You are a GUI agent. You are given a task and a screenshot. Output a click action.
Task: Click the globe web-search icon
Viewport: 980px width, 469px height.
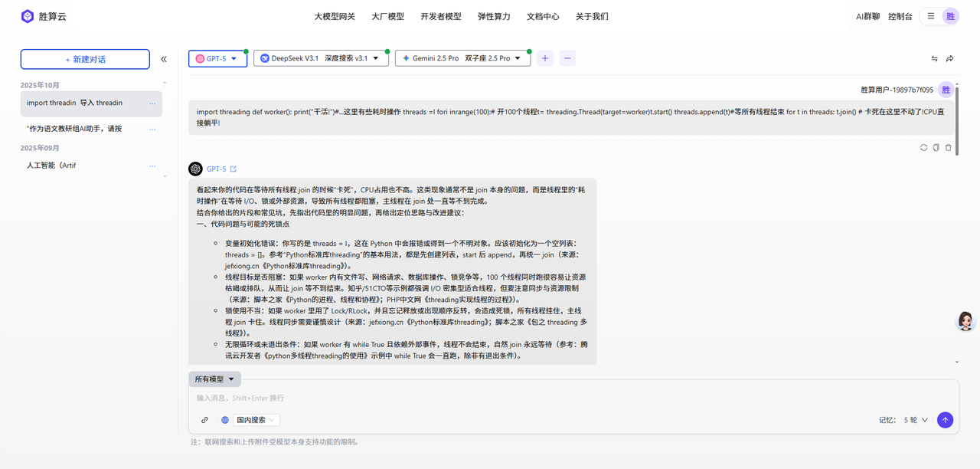[225, 420]
